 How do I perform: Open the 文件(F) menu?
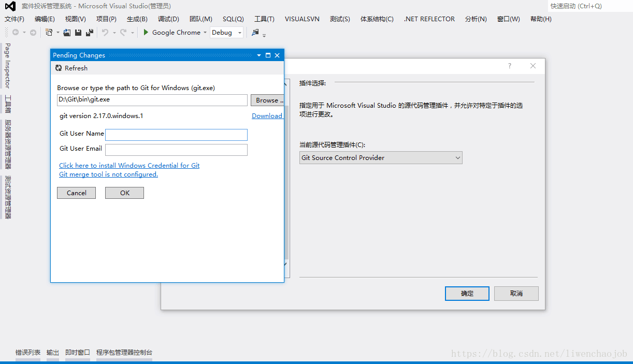15,19
